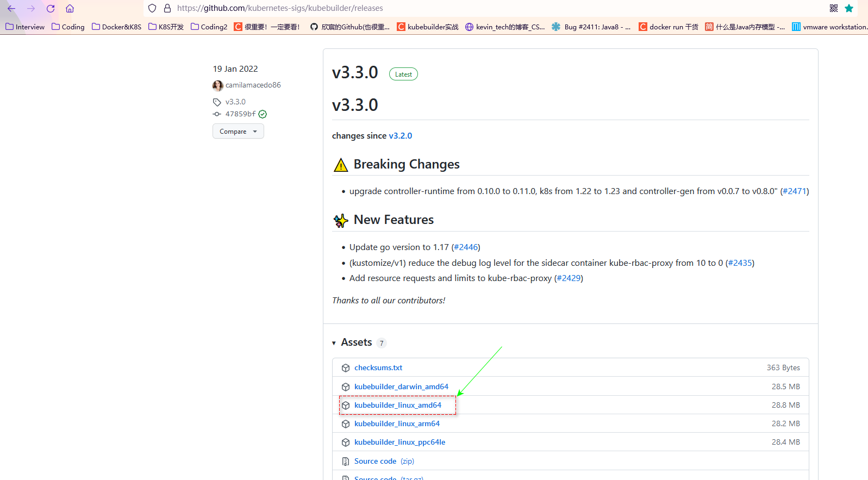This screenshot has height=480, width=868.
Task: Click the browser forward arrow
Action: pos(31,8)
